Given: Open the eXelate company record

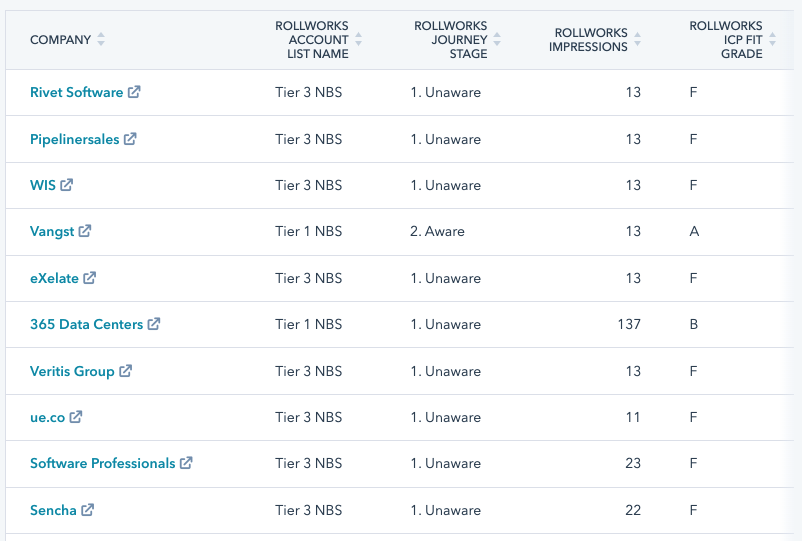Looking at the screenshot, I should [54, 278].
